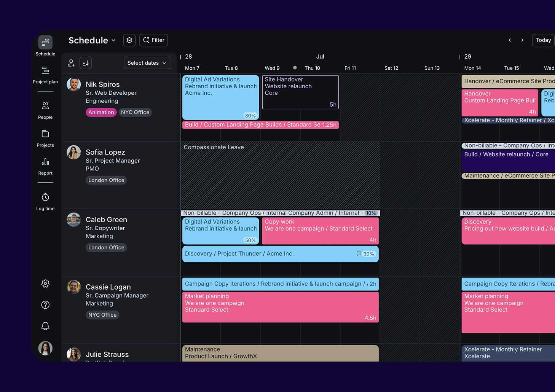Screen dimensions: 555x392
Task: Select Sofia Lopez's Compassionate Leave block
Action: point(266,175)
